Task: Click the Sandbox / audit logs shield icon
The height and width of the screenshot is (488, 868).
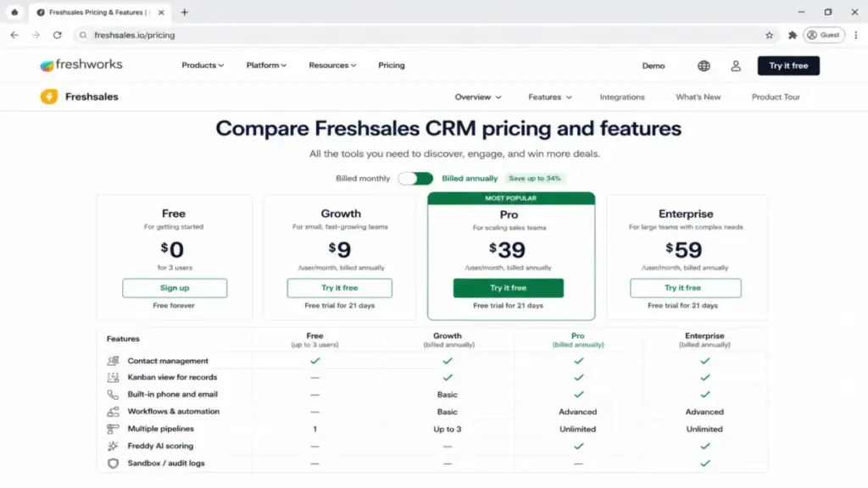Action: (113, 463)
